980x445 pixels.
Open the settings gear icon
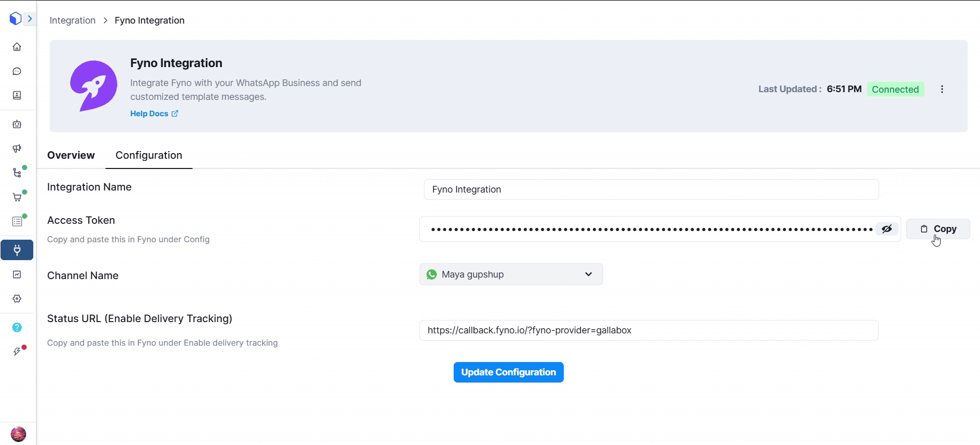17,299
